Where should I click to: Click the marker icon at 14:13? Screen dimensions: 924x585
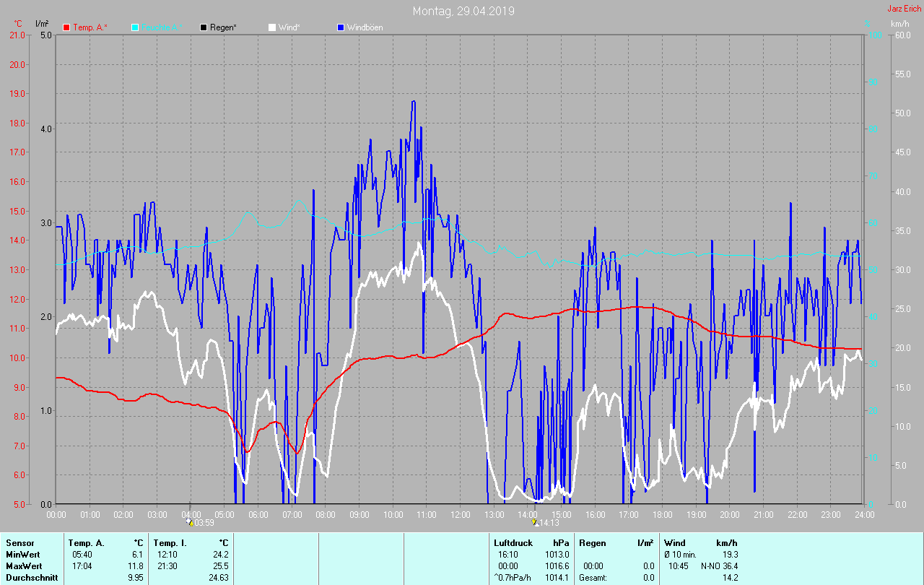click(535, 522)
